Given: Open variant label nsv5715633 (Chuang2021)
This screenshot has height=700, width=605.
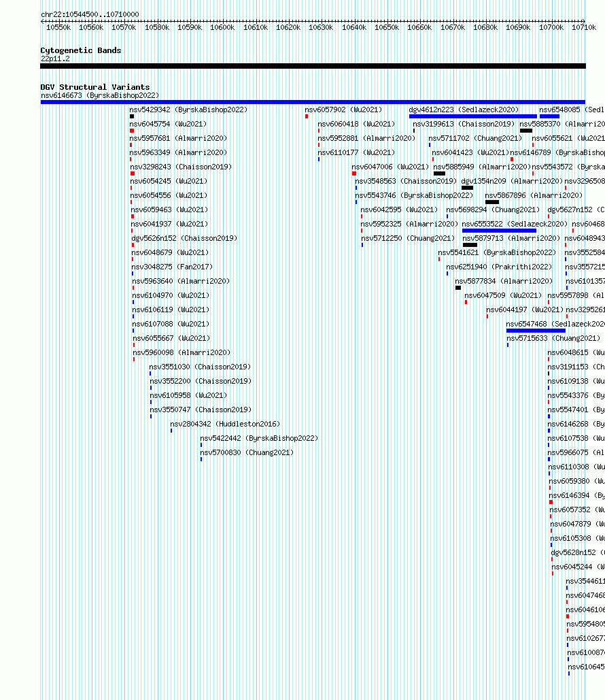Looking at the screenshot, I should (x=553, y=338).
